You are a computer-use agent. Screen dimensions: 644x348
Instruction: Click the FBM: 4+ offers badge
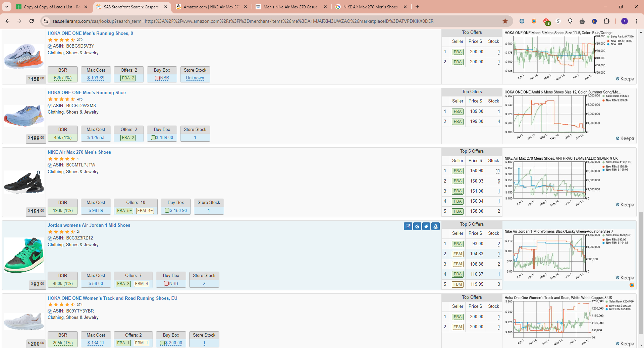point(145,211)
